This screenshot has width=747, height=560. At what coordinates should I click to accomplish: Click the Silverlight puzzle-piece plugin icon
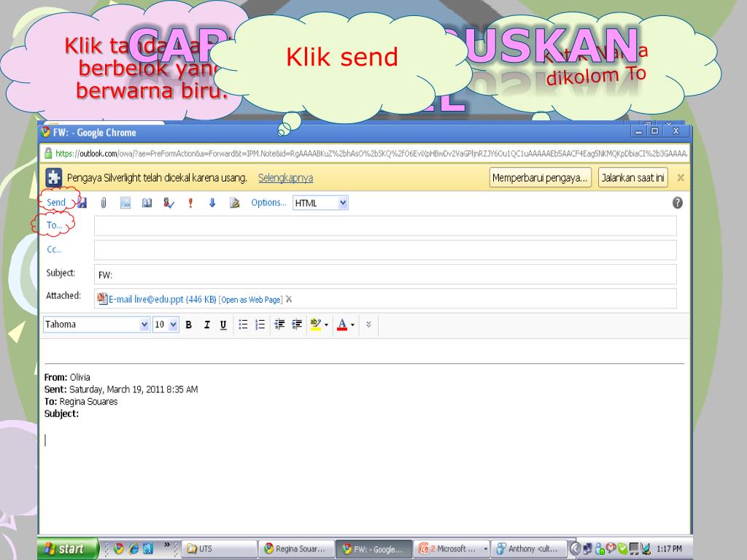54,178
